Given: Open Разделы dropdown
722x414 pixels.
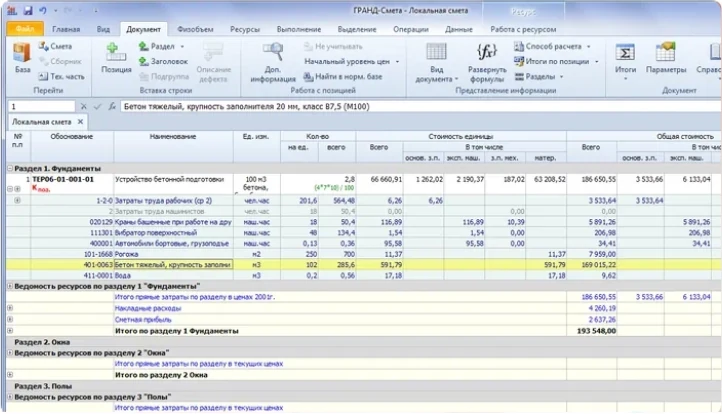Looking at the screenshot, I should pyautogui.click(x=539, y=76).
